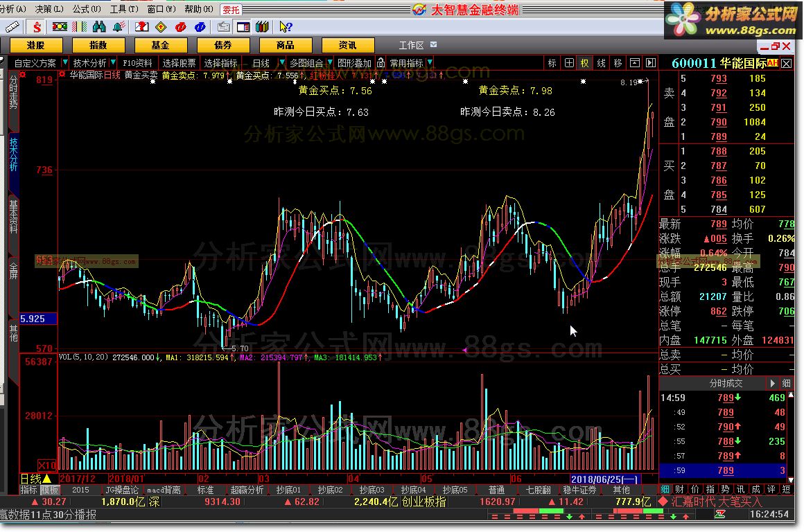Expand the 自定义方案 dropdown arrow

click(x=64, y=62)
